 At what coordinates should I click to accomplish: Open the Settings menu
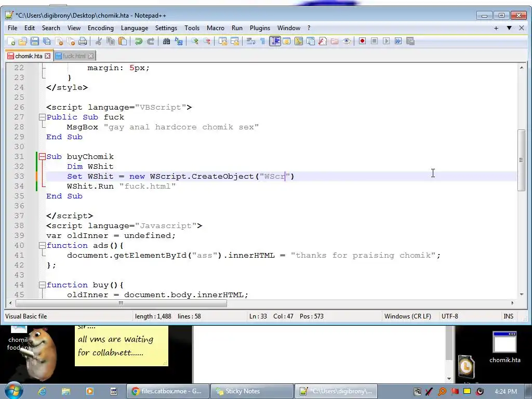coord(166,28)
